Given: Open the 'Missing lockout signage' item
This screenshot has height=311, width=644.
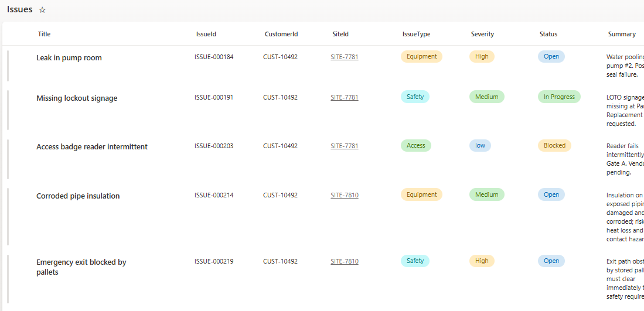Looking at the screenshot, I should tap(77, 98).
